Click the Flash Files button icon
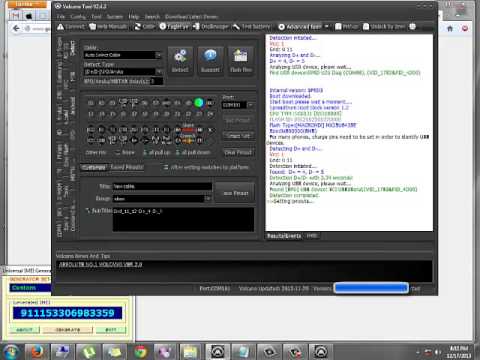Image resolution: width=480 pixels, height=360 pixels. (x=241, y=61)
